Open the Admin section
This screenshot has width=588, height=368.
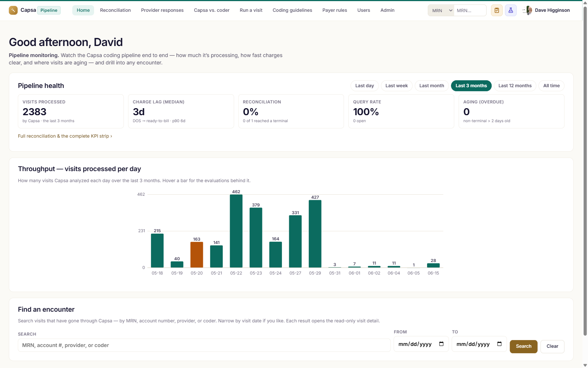pyautogui.click(x=387, y=10)
